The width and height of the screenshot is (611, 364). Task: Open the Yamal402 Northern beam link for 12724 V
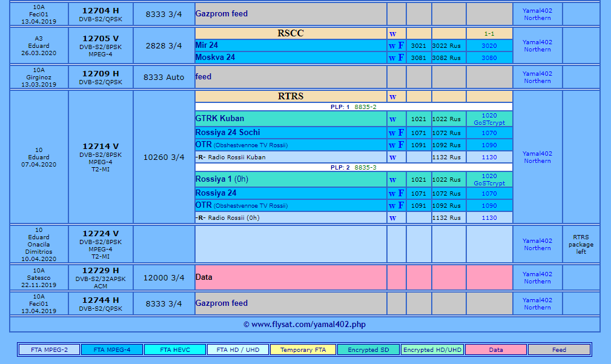click(537, 244)
